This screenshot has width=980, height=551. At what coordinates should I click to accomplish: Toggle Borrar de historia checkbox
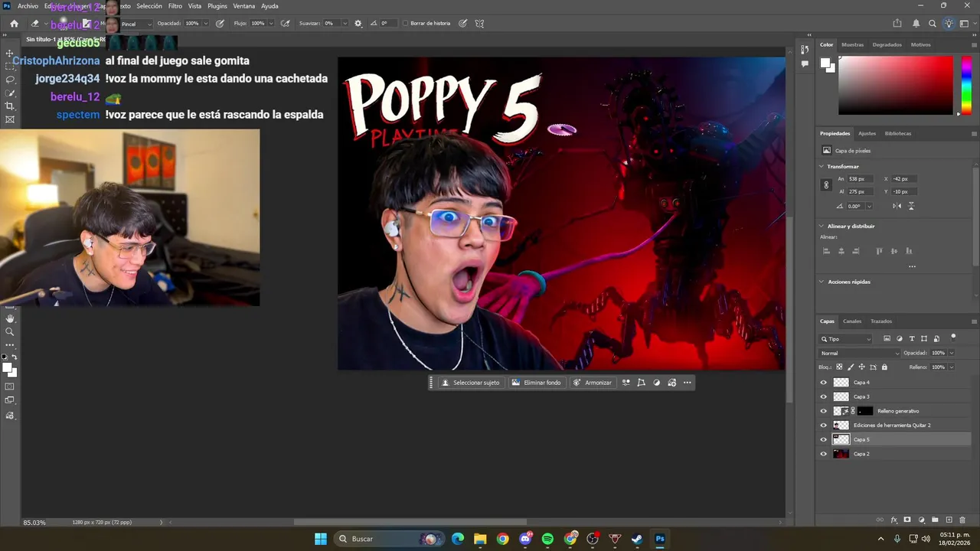pos(405,24)
